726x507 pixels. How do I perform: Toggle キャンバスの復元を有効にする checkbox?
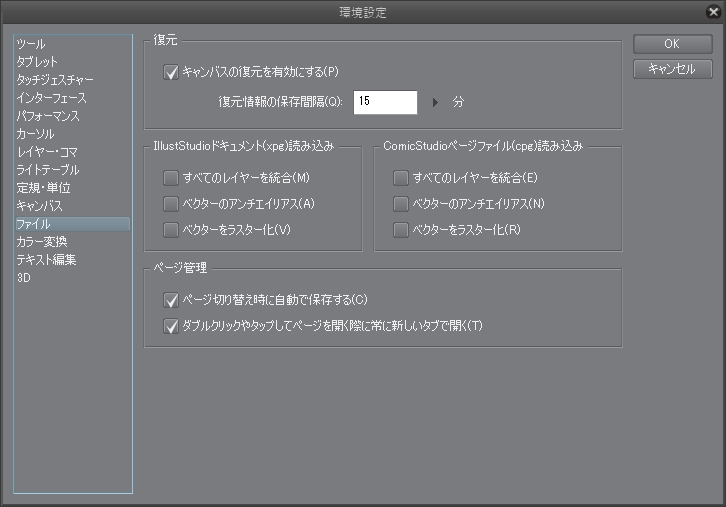(171, 72)
